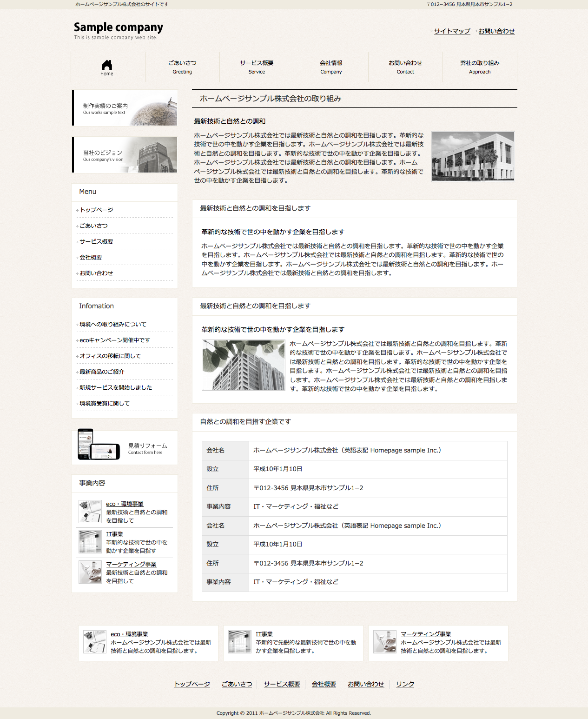Click footer ごあいさつ link

[x=237, y=684]
